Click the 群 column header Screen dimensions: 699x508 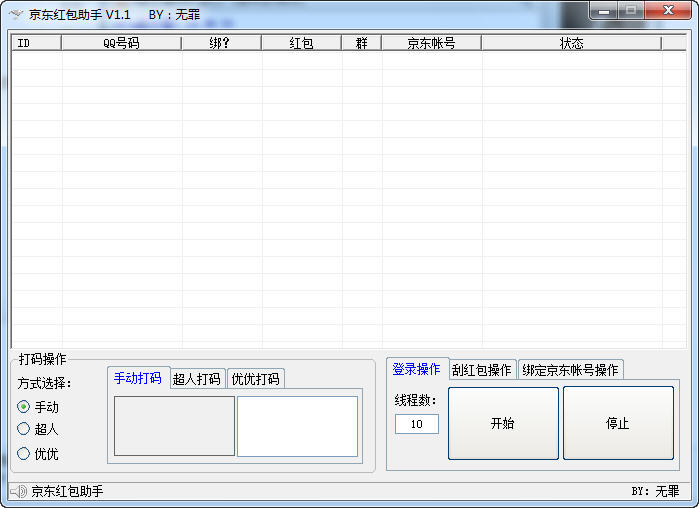pos(362,43)
